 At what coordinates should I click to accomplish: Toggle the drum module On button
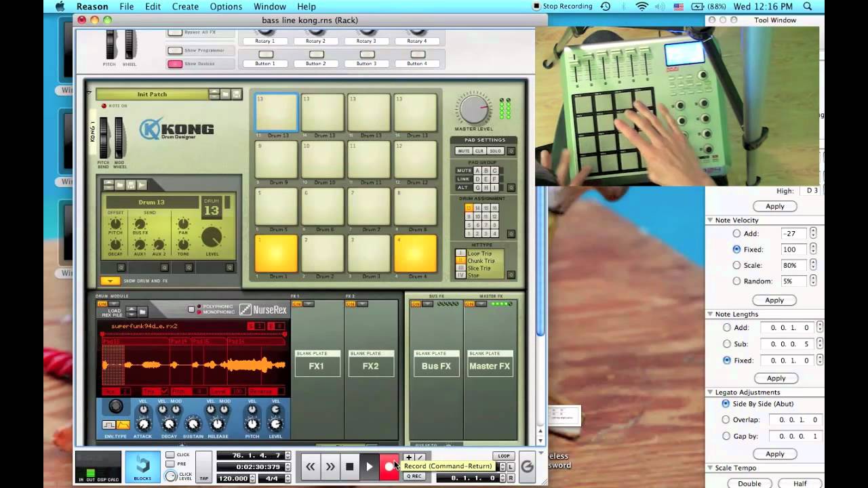point(102,304)
